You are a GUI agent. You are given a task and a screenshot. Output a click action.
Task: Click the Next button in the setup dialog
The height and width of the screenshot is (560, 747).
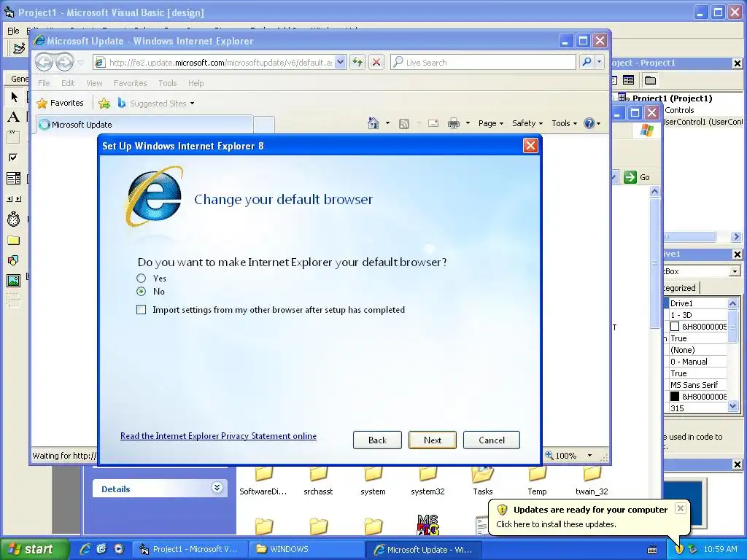[433, 440]
